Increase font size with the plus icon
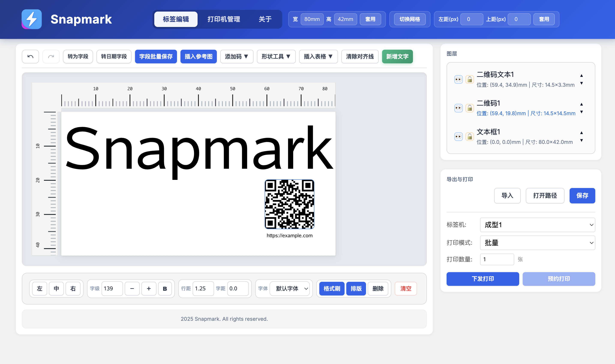The image size is (615, 364). tap(148, 288)
